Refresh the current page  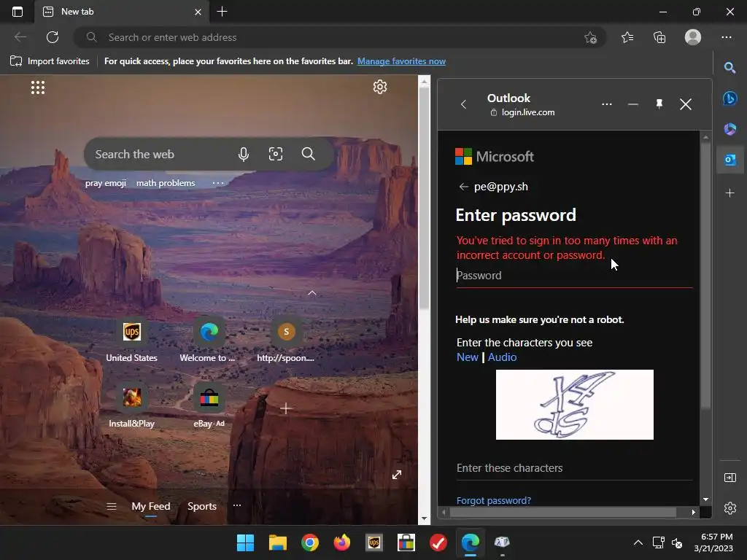pyautogui.click(x=53, y=37)
